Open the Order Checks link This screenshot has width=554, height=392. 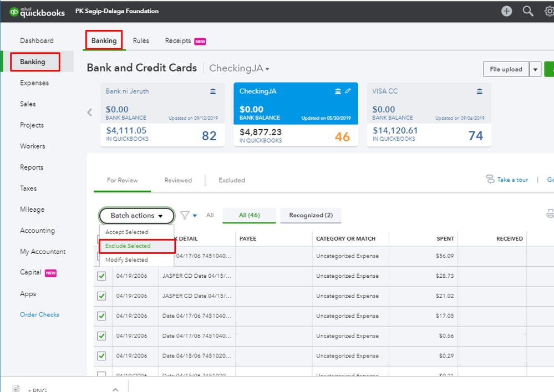tap(39, 314)
